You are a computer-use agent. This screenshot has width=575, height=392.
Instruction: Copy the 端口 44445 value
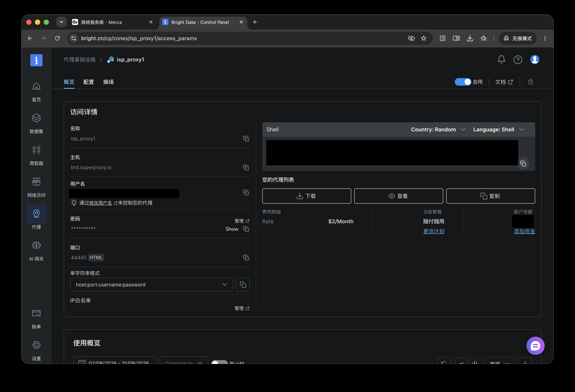point(246,258)
